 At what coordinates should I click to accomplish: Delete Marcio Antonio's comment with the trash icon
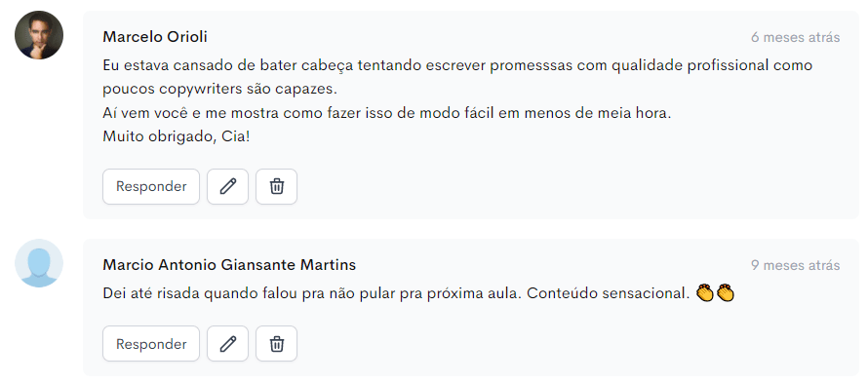[276, 344]
